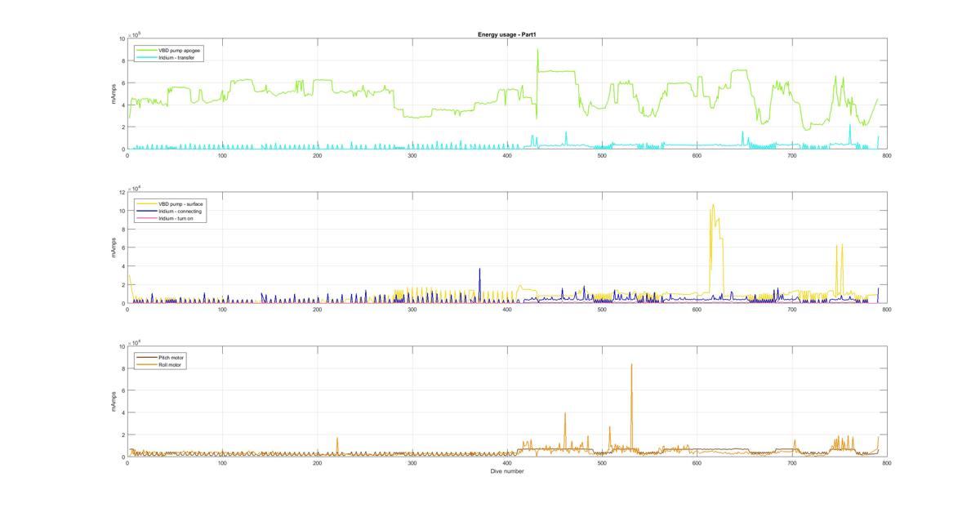Viewport: 980px width, 513px height.
Task: Click x-tick '800' under the top plot
Action: point(886,155)
